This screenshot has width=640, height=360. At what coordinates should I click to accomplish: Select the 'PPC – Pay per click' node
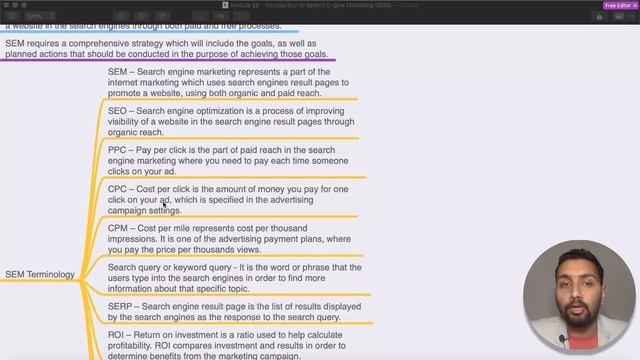228,161
